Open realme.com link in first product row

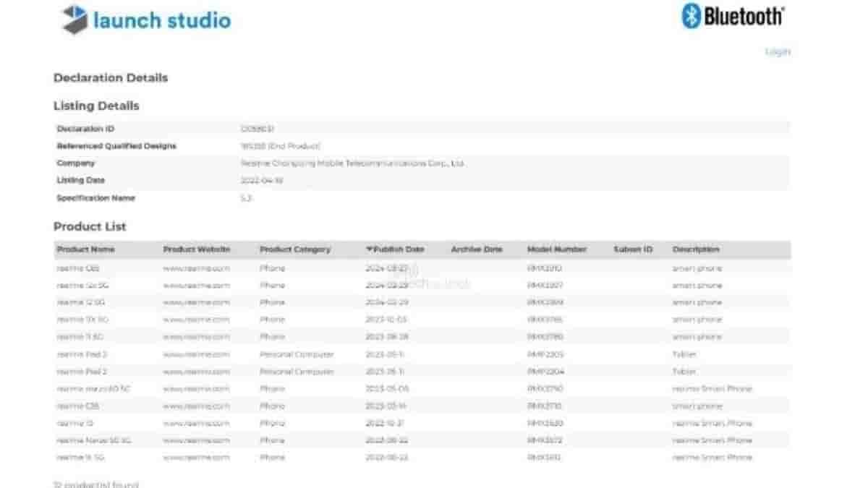(196, 268)
